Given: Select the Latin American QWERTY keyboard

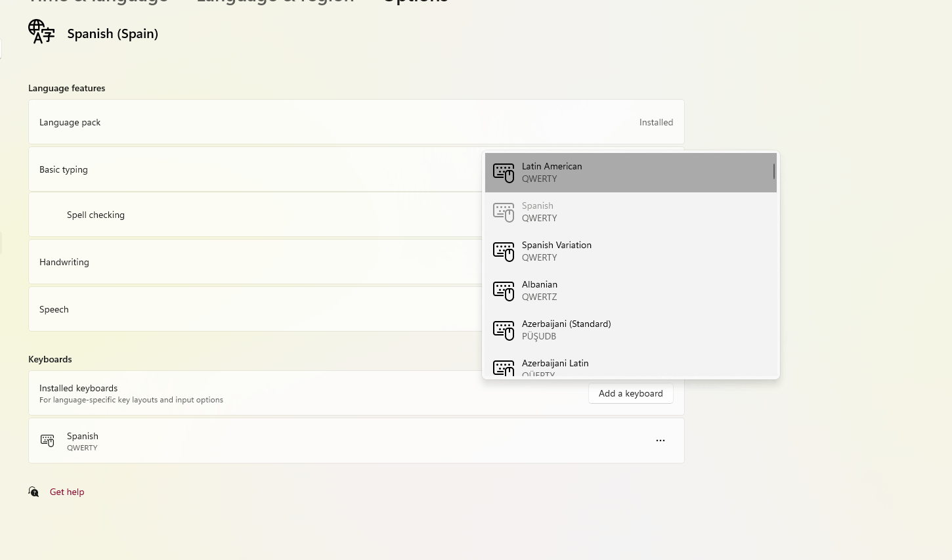Looking at the screenshot, I should 630,173.
